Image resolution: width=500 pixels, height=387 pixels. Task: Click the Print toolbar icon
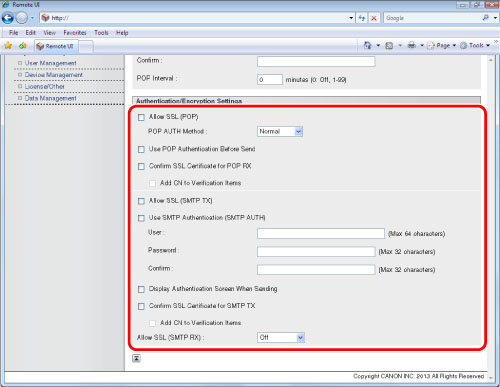[x=412, y=45]
